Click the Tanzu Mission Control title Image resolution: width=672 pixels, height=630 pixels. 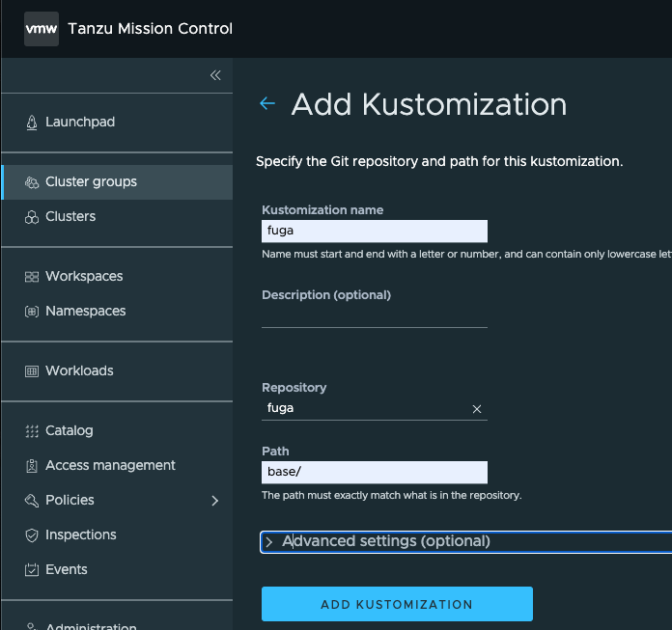pos(150,29)
